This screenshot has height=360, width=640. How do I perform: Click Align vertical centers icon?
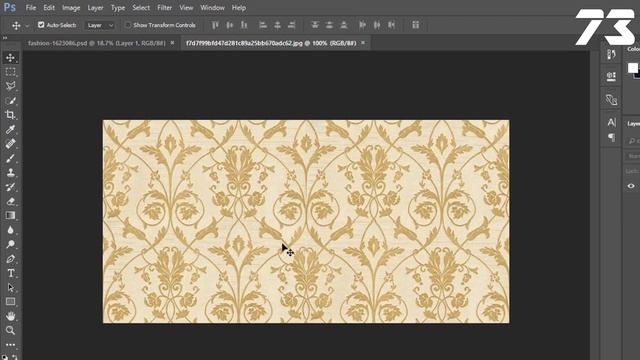[230, 25]
